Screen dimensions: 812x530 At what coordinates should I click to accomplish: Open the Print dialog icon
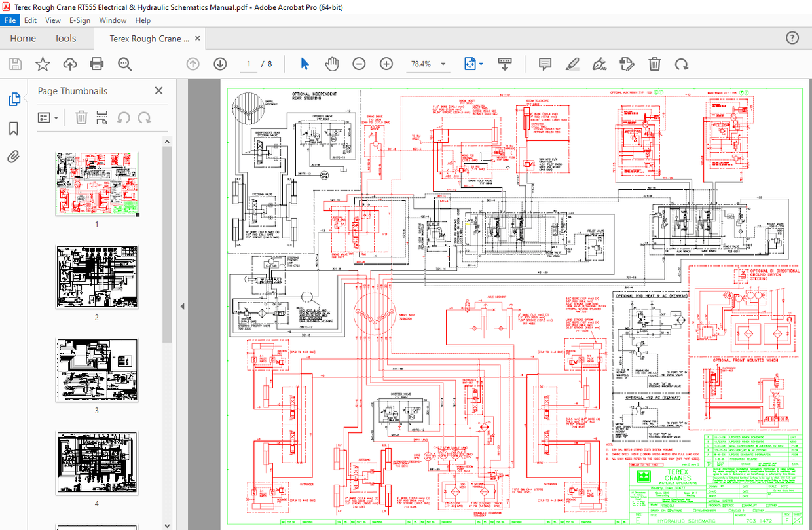point(97,64)
